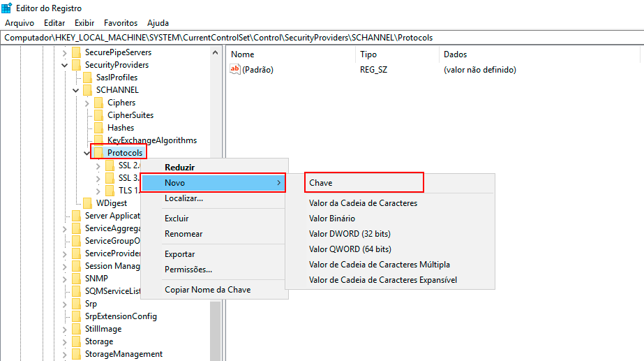The width and height of the screenshot is (644, 361).
Task: Click the (Padrão) string value icon
Action: (x=235, y=70)
